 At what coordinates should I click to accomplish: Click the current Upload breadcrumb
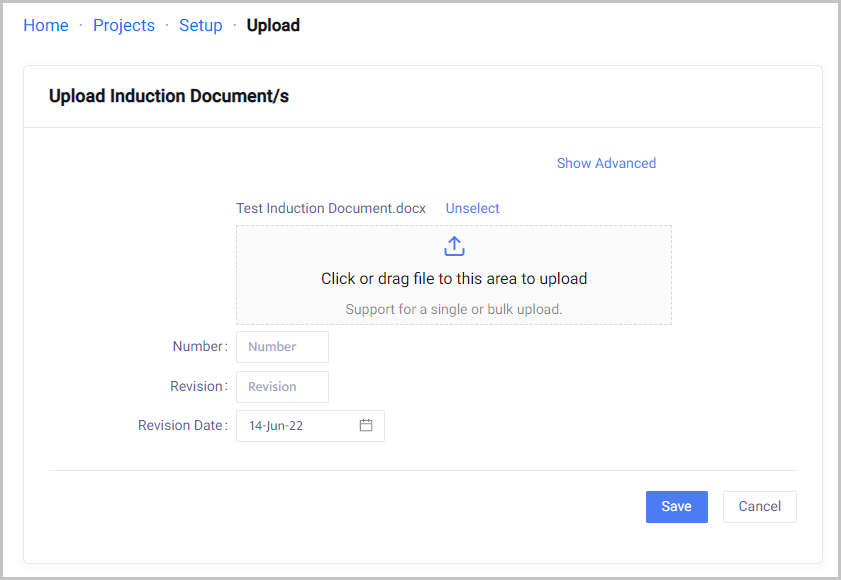[273, 25]
